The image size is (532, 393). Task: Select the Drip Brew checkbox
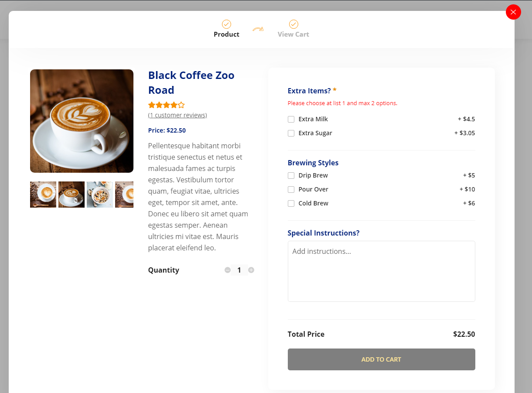point(291,175)
